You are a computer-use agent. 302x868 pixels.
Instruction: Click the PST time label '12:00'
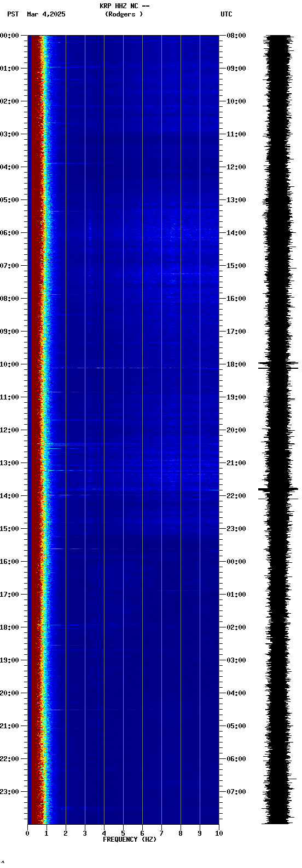[x=9, y=430]
